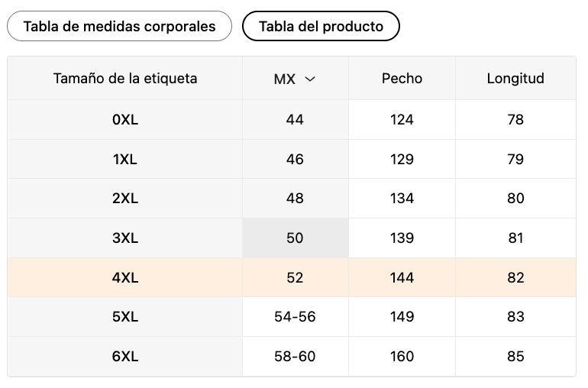Click the Pecho value 124
588x388 pixels.
(402, 120)
